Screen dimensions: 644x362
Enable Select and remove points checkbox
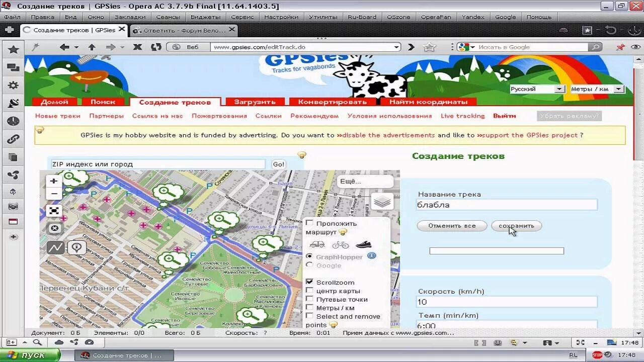(309, 316)
